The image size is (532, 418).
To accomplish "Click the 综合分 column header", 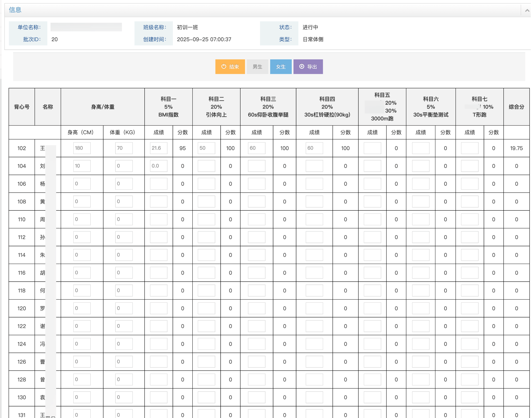I will coord(516,107).
